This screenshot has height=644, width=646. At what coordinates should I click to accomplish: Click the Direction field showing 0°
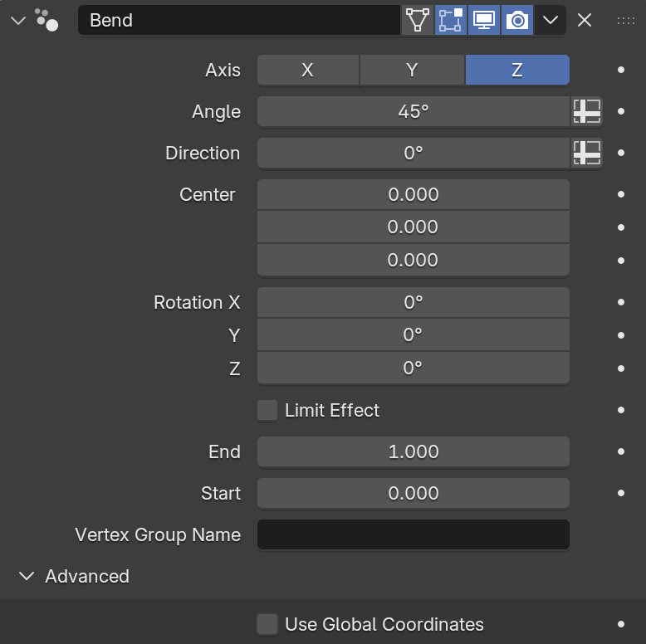tap(414, 154)
